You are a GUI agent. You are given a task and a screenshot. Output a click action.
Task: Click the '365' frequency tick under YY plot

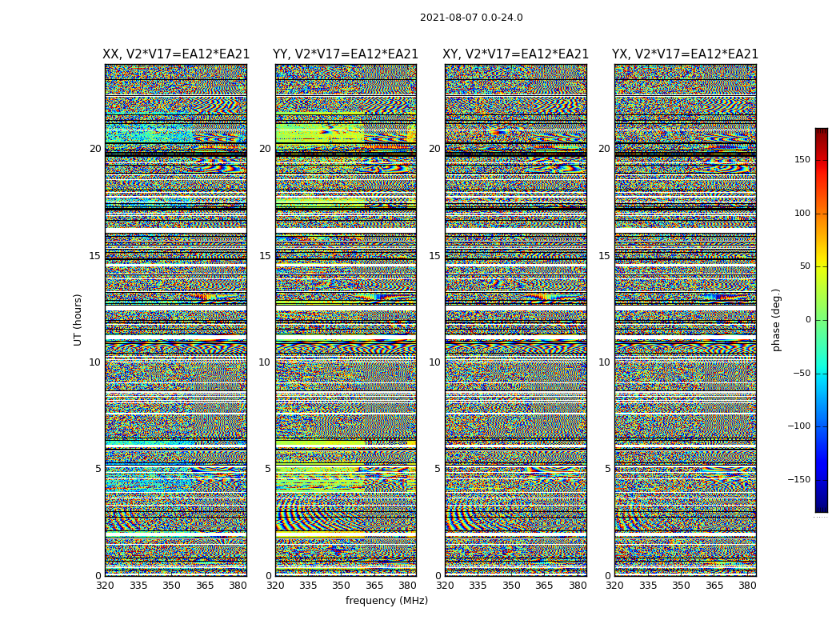(x=374, y=586)
